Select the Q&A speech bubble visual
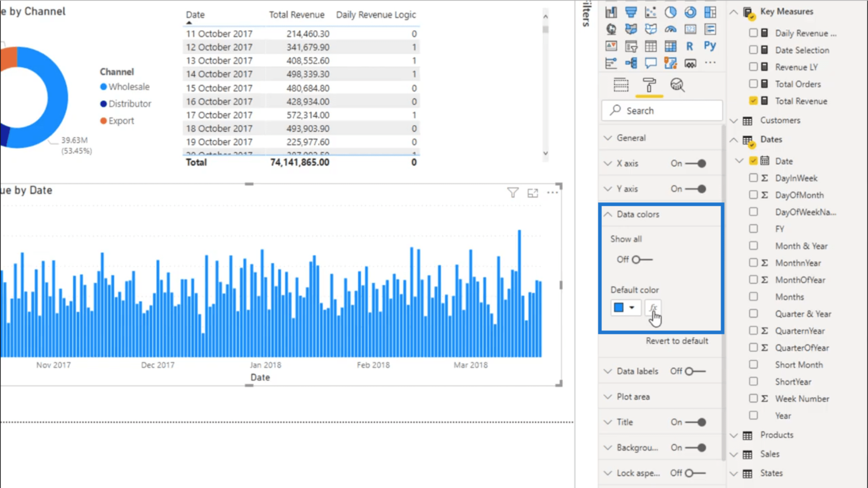Screen dimensions: 868x488 click(x=650, y=63)
